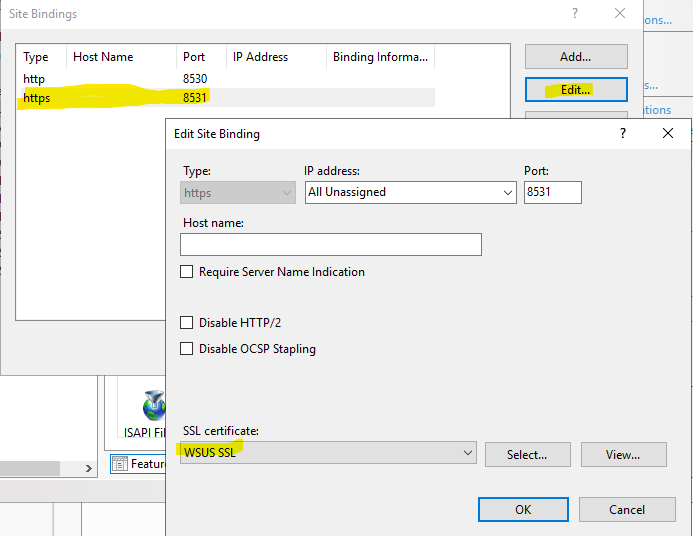Click the Add... button in Site Bindings
Image resolution: width=693 pixels, height=536 pixels.
point(575,57)
